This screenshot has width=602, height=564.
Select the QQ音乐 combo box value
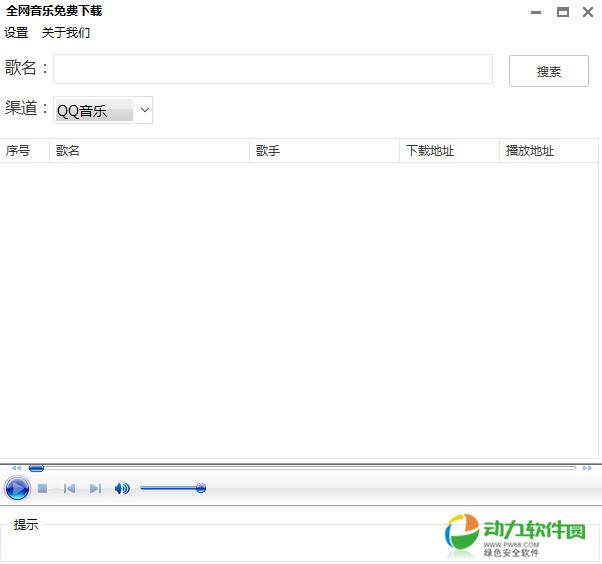[x=94, y=111]
